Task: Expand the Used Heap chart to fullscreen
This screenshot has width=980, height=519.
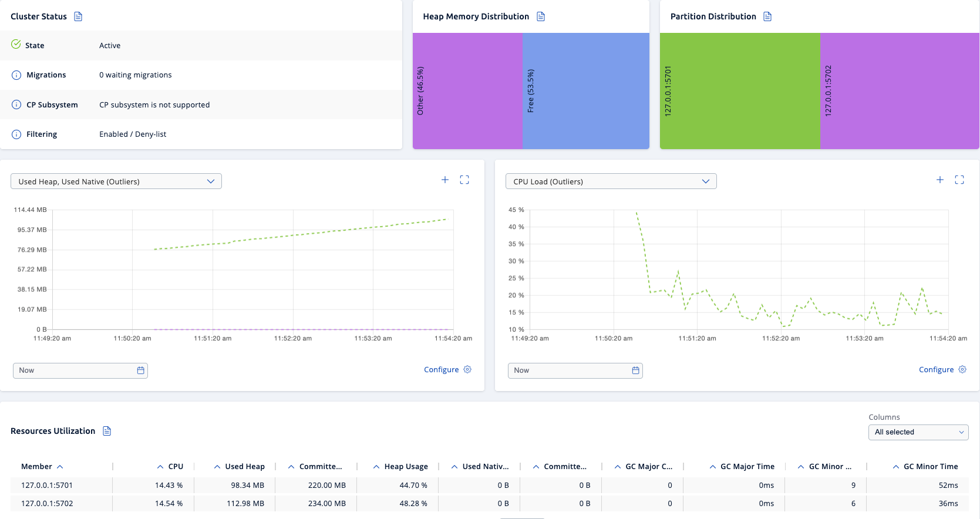Action: tap(464, 180)
